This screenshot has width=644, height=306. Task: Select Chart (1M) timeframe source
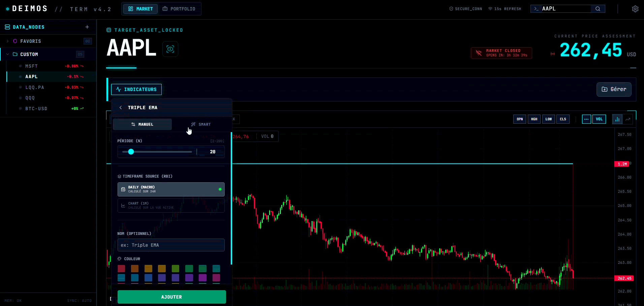click(171, 206)
